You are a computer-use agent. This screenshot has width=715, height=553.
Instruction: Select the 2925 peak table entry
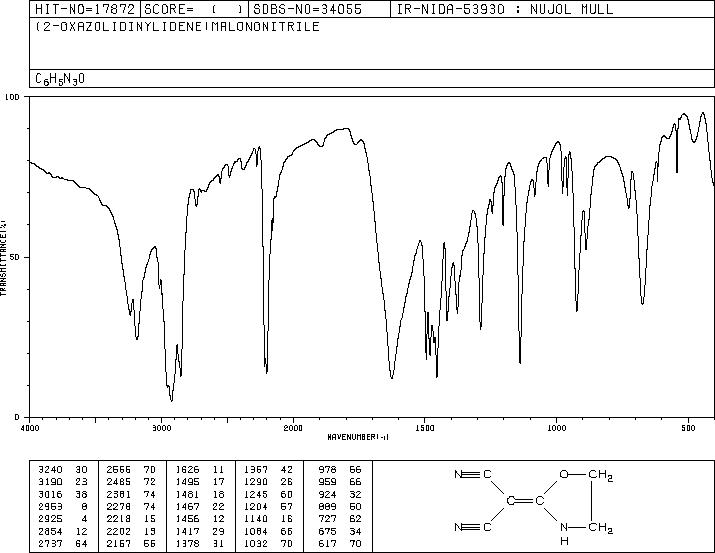pyautogui.click(x=62, y=519)
